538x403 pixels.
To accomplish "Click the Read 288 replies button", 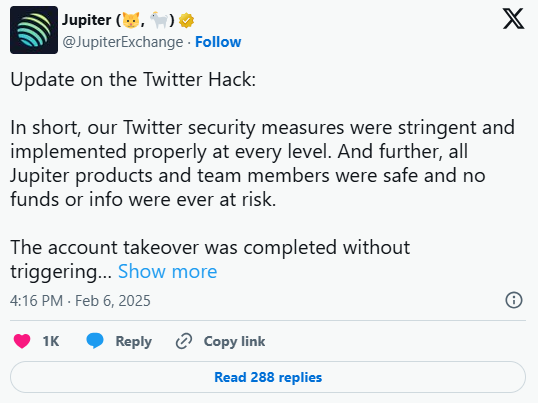I will (x=268, y=377).
